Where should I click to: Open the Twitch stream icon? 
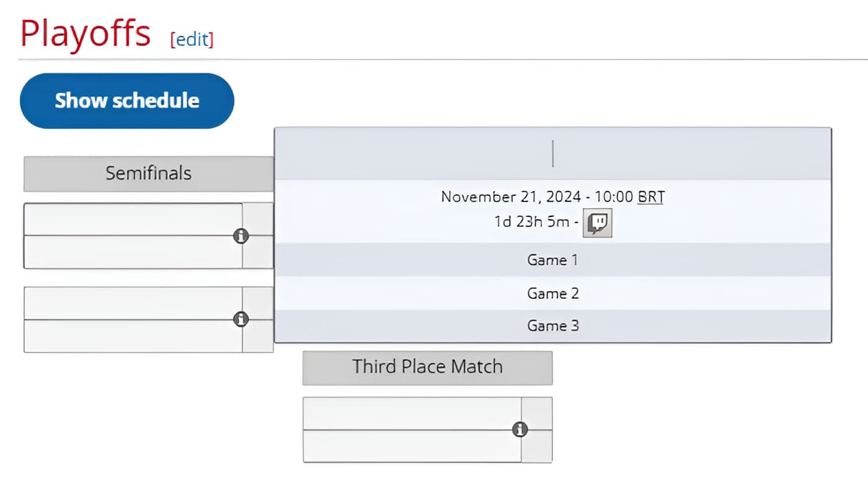597,223
